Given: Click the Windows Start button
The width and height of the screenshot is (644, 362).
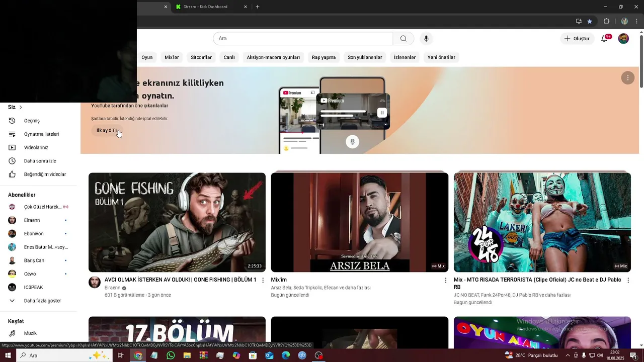Looking at the screenshot, I should point(8,355).
